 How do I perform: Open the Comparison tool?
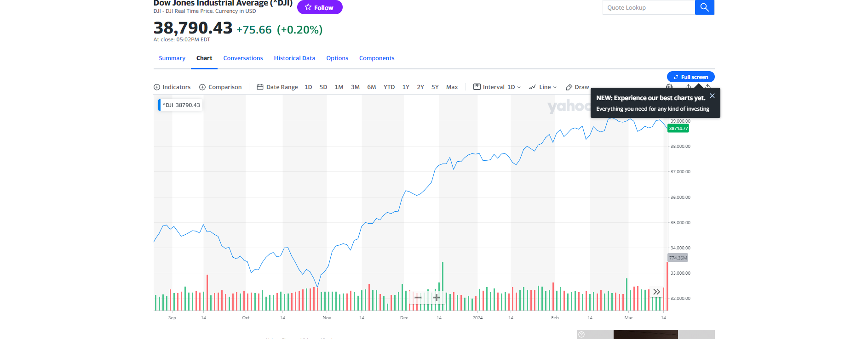(220, 87)
